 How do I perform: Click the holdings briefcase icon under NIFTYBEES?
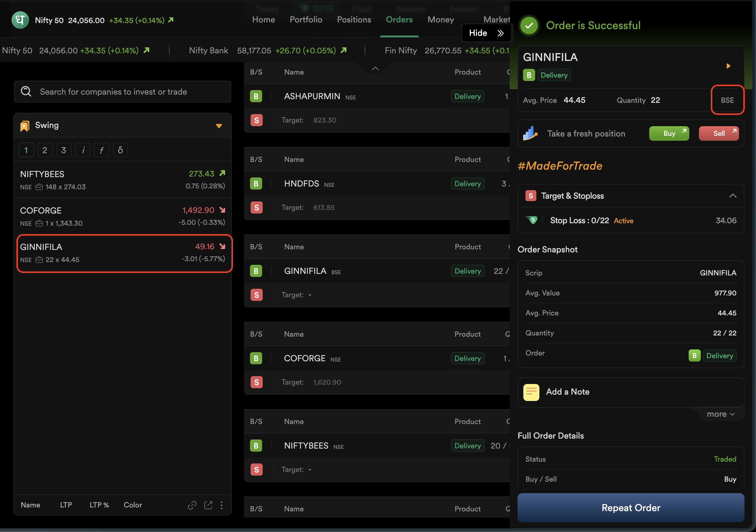click(x=39, y=187)
